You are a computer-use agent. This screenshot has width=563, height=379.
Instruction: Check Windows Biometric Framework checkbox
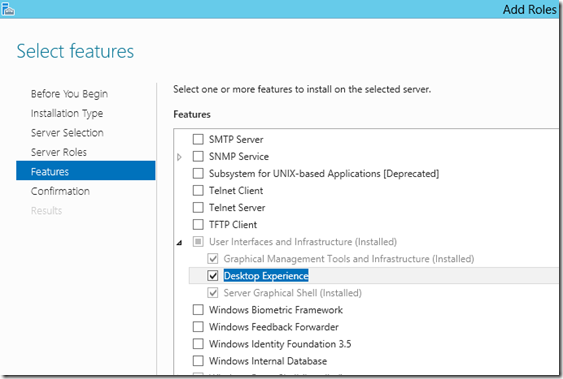[x=198, y=310]
